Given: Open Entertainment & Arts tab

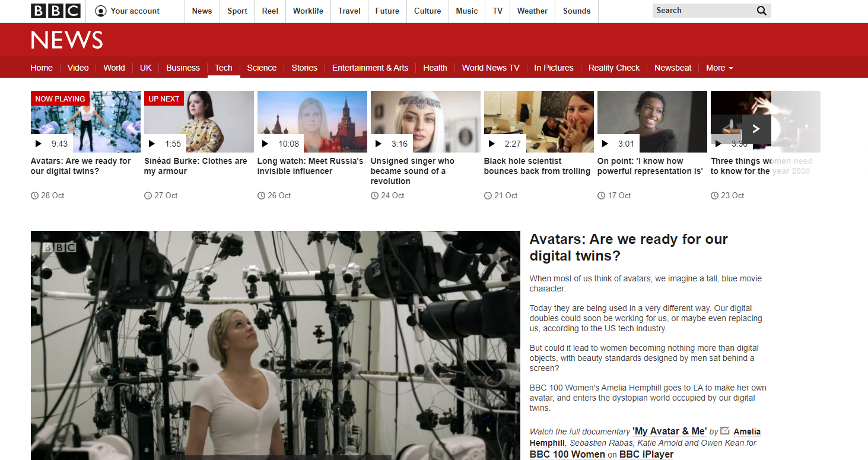Looking at the screenshot, I should [370, 68].
